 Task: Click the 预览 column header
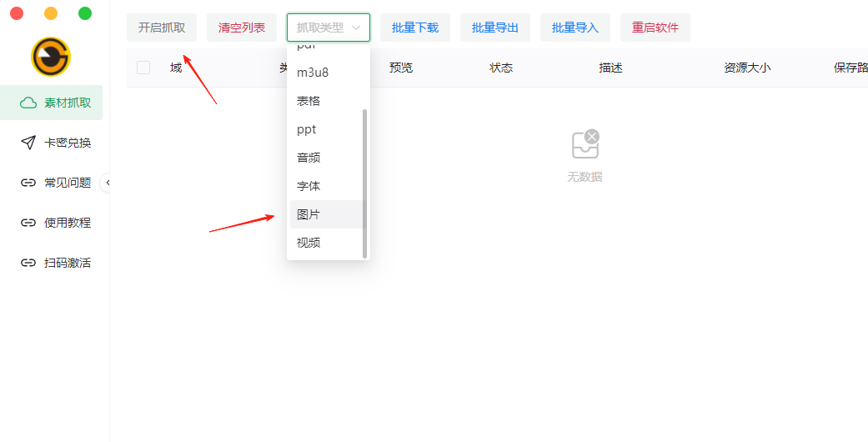(401, 68)
